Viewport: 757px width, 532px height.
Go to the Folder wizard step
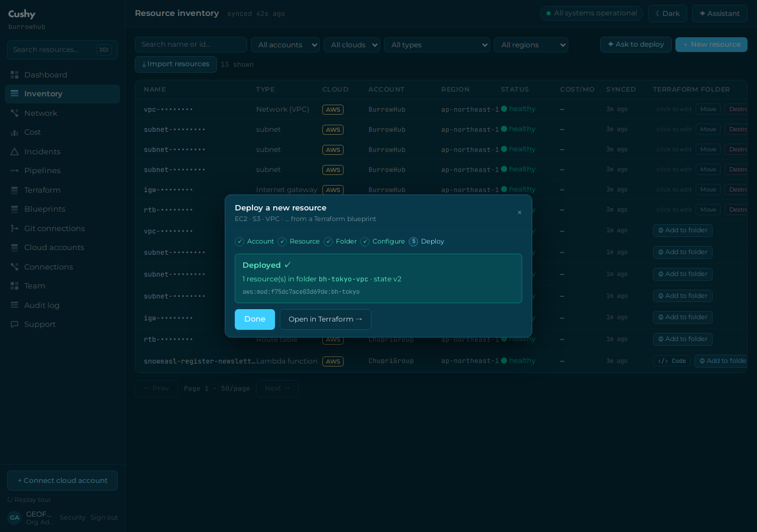341,241
